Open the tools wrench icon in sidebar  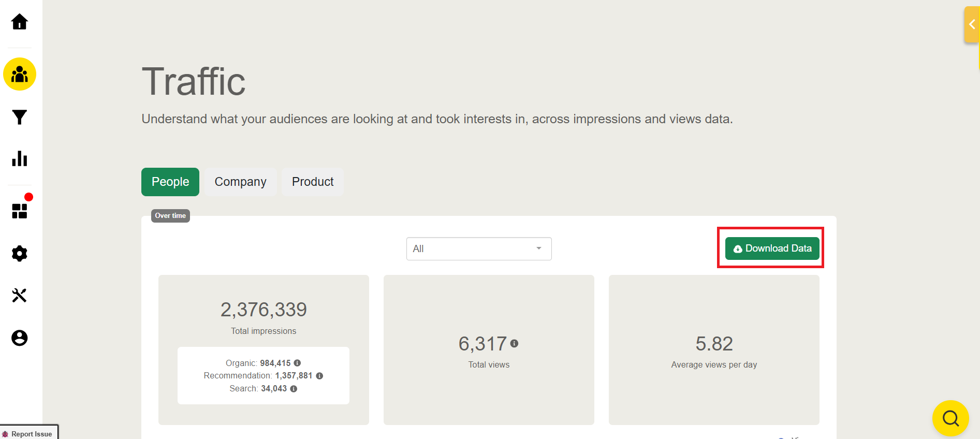(x=20, y=295)
